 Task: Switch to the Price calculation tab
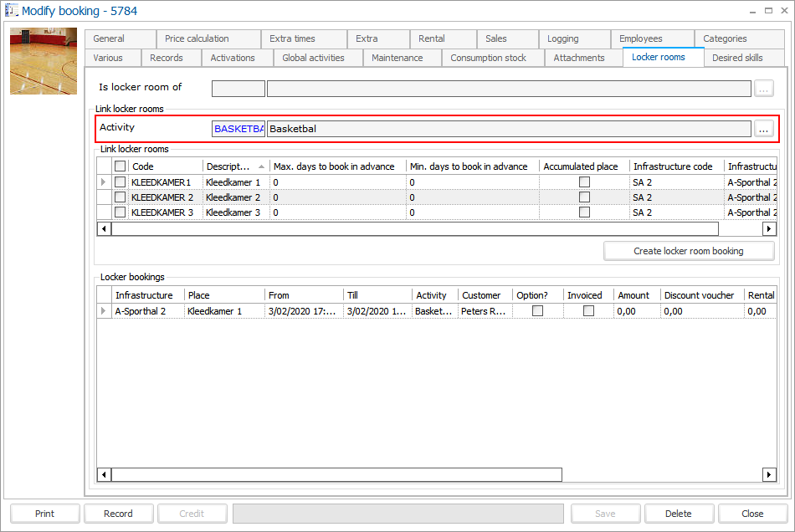(x=197, y=38)
